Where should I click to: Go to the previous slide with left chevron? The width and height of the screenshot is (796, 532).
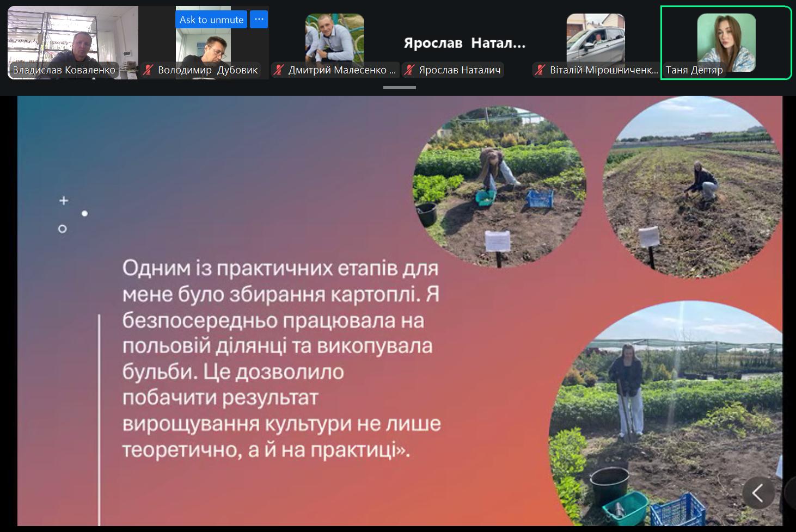coord(758,493)
